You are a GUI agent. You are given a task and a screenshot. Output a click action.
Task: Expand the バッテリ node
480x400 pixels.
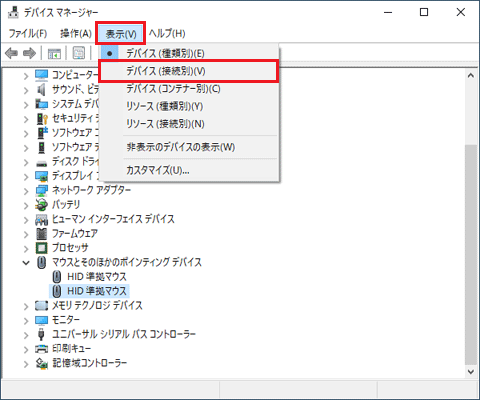(26, 205)
